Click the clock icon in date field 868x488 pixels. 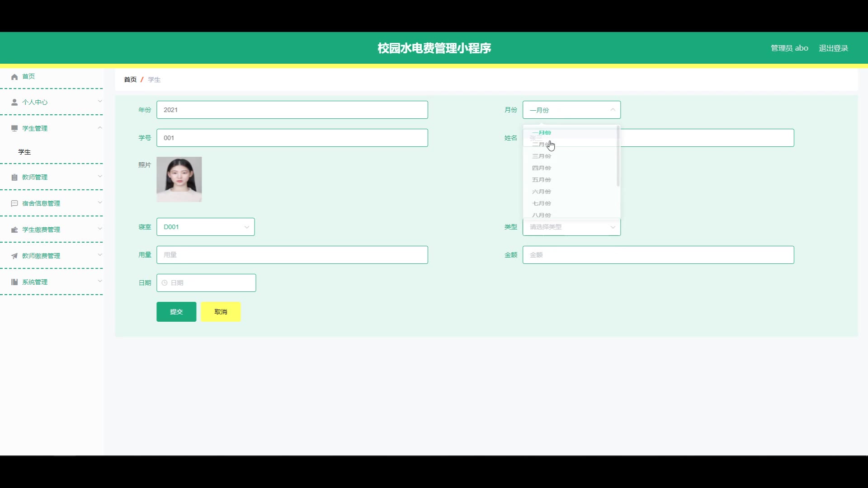pyautogui.click(x=165, y=283)
